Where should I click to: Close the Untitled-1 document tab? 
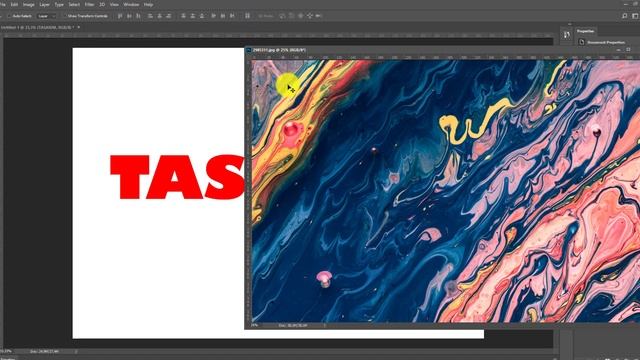(78, 27)
